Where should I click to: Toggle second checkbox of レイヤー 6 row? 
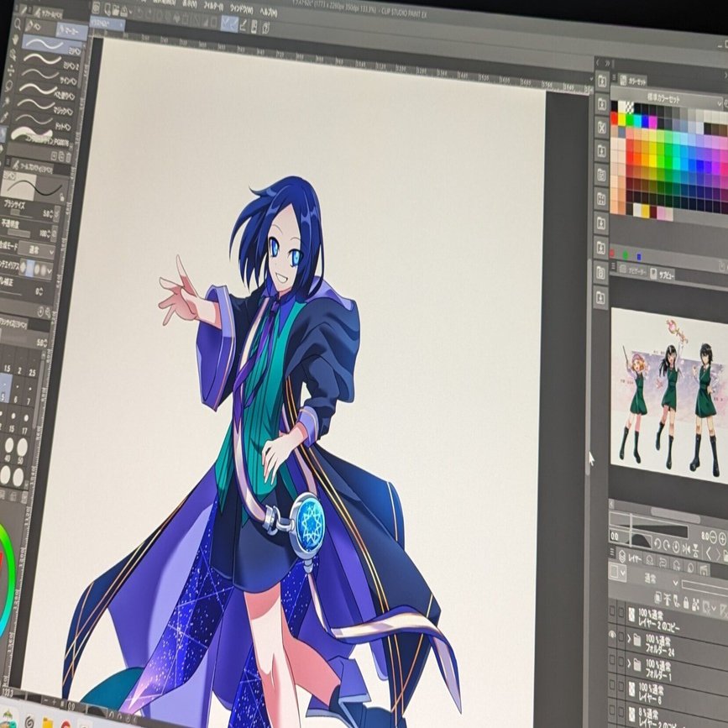point(621,686)
